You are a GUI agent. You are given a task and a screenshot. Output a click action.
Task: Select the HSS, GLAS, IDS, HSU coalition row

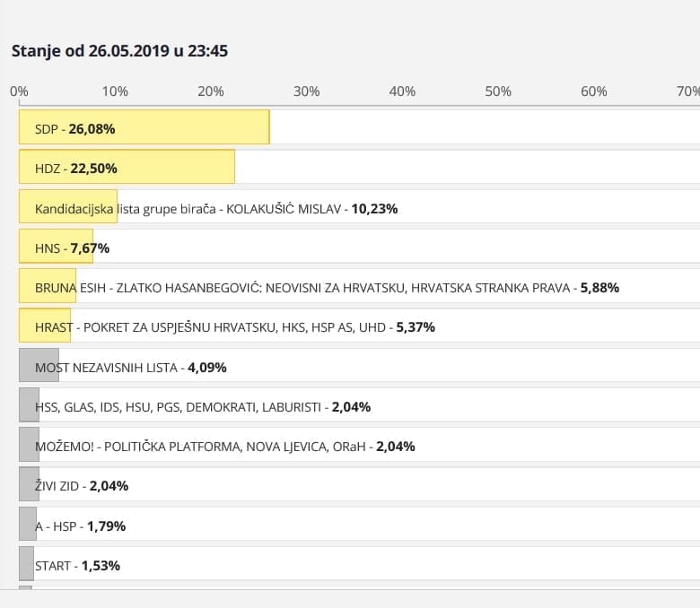(202, 406)
